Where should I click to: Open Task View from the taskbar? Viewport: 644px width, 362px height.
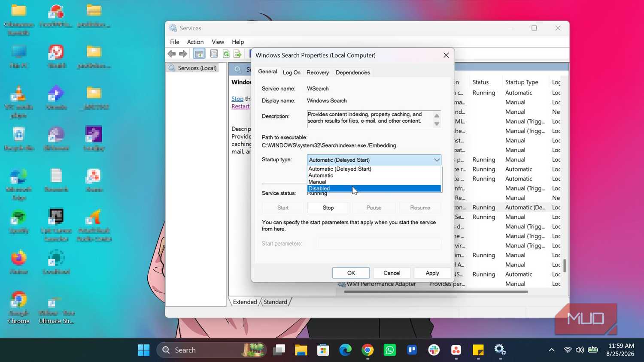pos(279,350)
